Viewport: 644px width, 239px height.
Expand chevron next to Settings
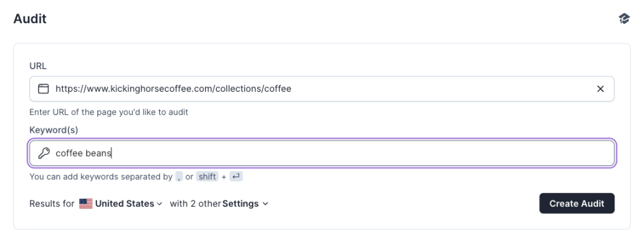tap(265, 204)
